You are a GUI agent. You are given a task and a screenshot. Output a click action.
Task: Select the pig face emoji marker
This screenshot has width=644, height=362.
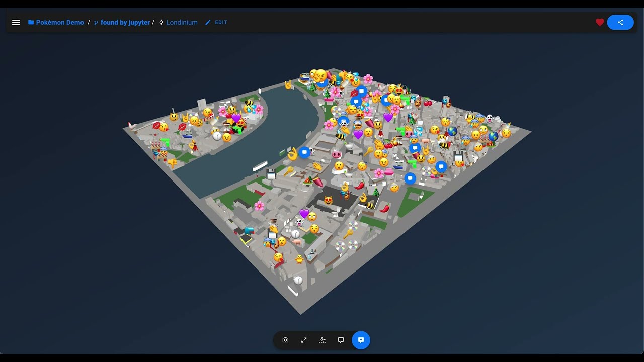pos(337,154)
